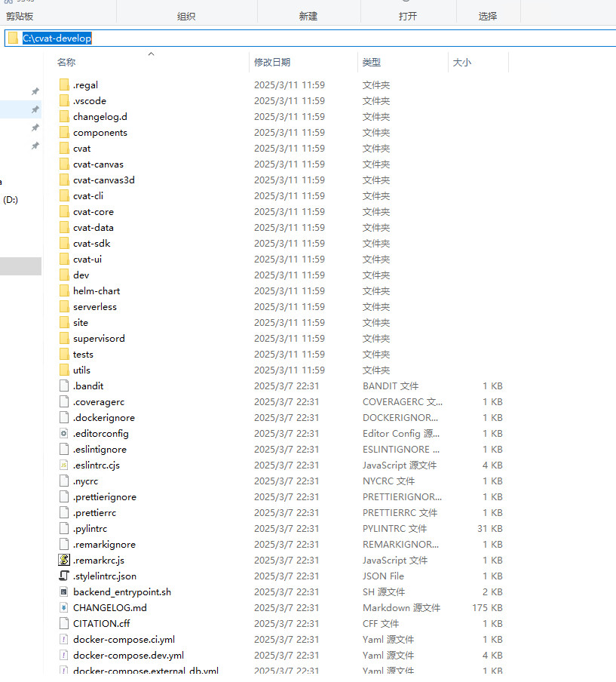Viewport: 616px width, 682px height.
Task: Click the cvat folder icon
Action: coord(64,148)
